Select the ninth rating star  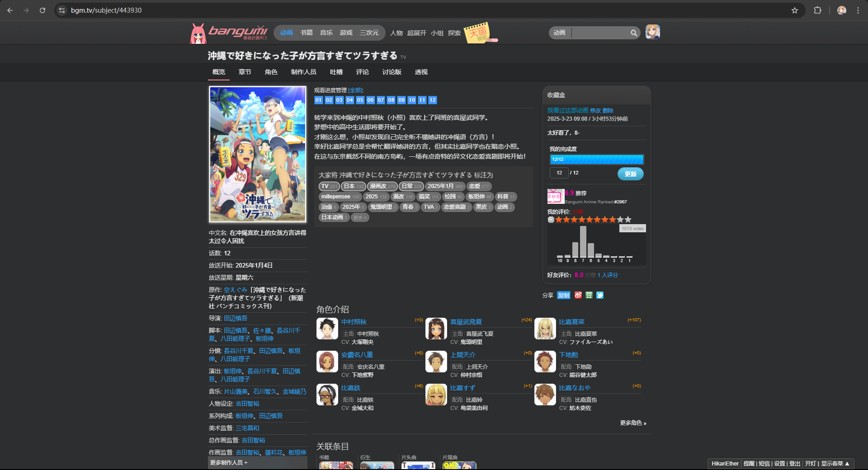coord(620,220)
